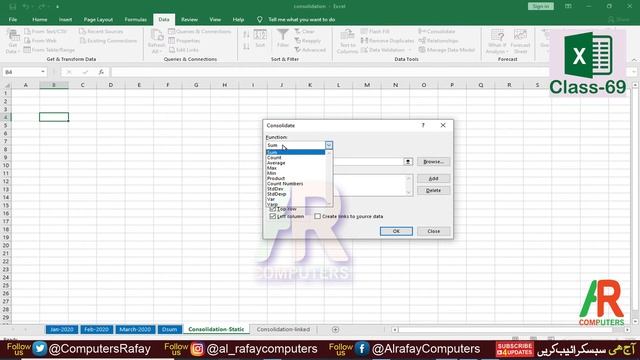Screen dimensions: 640x360
Task: Click the new sheet plus icon
Action: pyautogui.click(x=335, y=329)
